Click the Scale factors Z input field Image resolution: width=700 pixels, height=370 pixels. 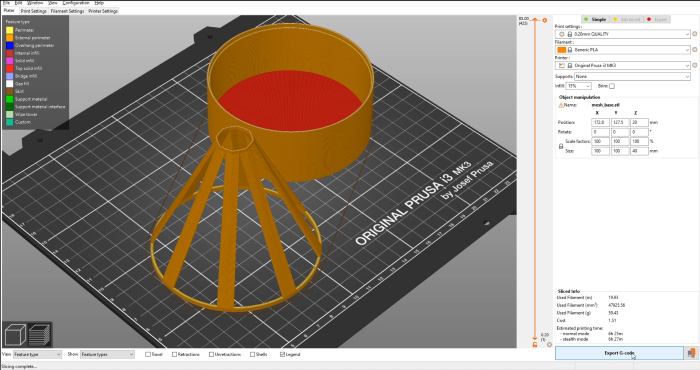pyautogui.click(x=639, y=141)
